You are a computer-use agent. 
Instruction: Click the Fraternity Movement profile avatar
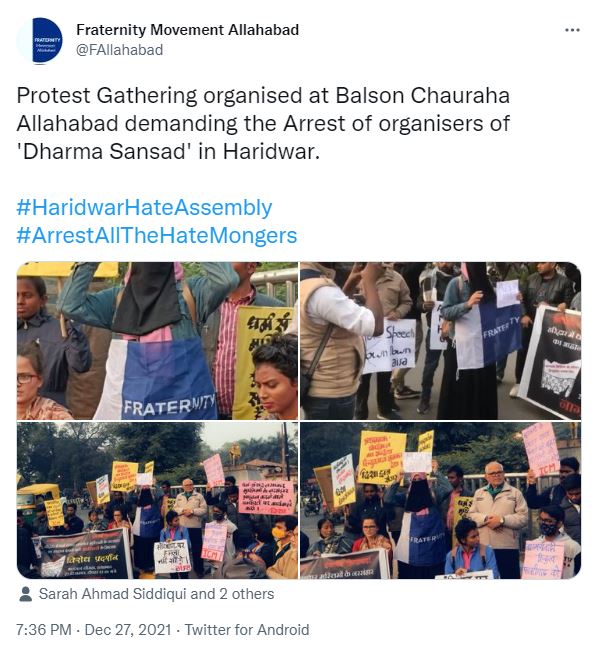point(40,41)
